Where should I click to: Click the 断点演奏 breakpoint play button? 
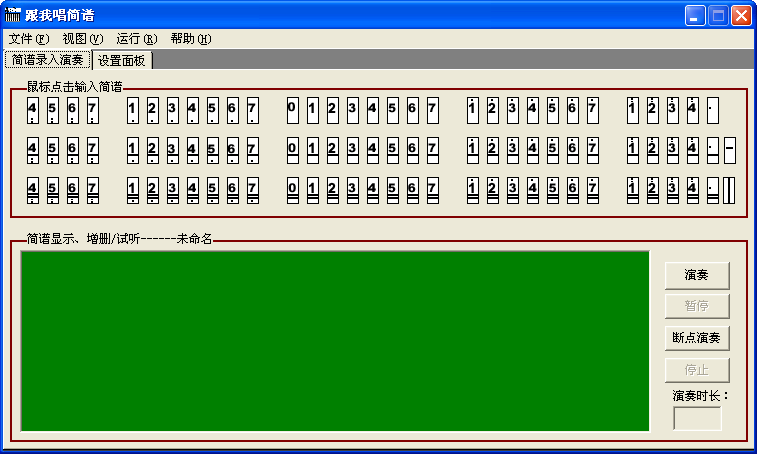coord(697,338)
